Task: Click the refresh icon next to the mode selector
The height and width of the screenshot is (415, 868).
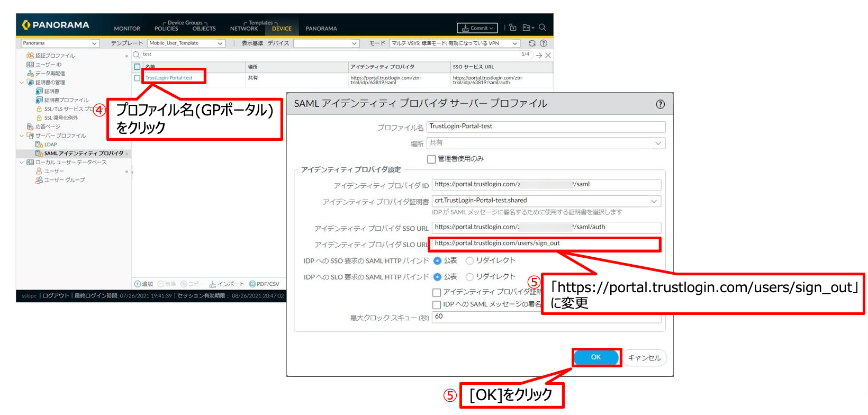Action: (532, 43)
